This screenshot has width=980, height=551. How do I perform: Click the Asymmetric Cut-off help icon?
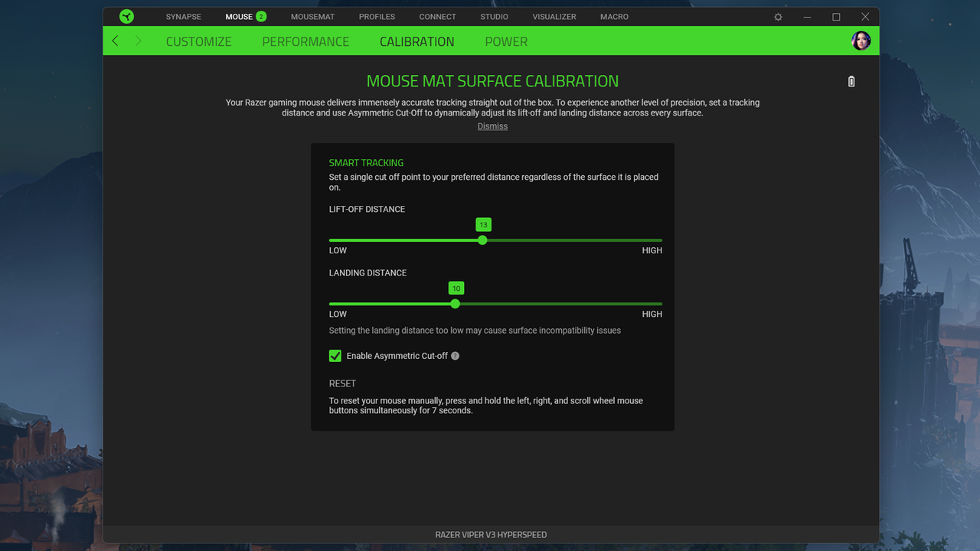point(455,356)
